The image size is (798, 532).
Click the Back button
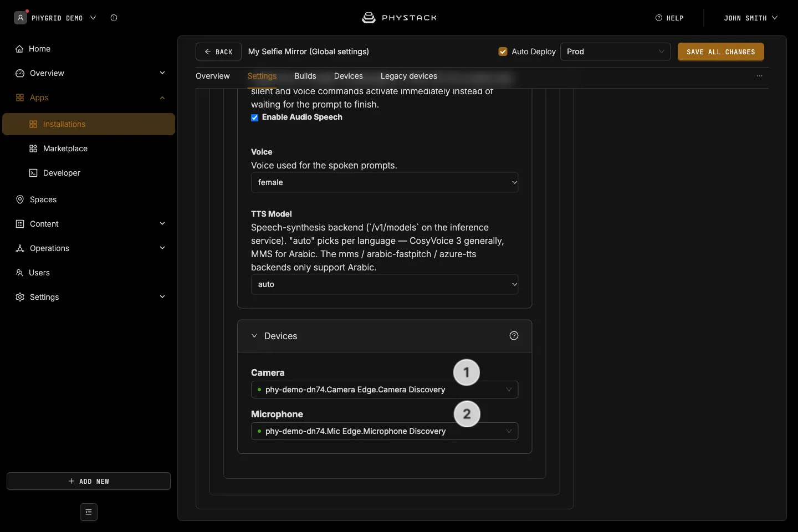click(218, 52)
